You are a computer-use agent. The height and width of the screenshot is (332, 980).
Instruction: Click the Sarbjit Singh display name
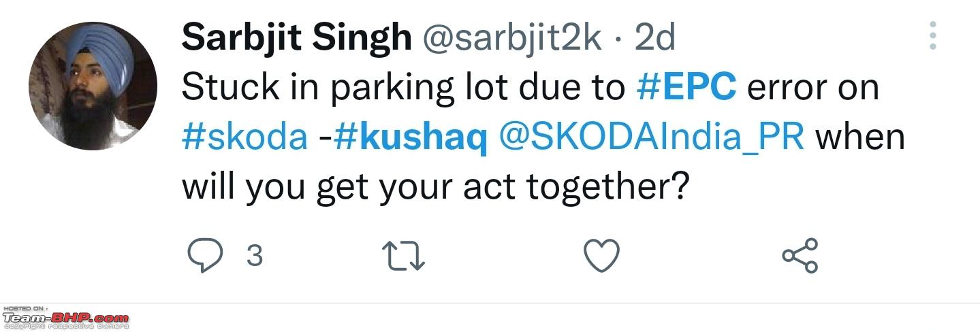pyautogui.click(x=296, y=37)
